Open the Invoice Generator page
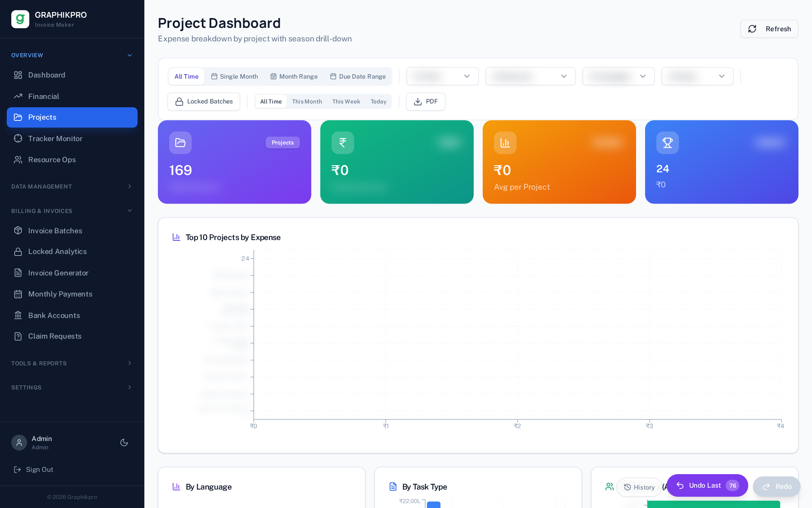 (72, 273)
